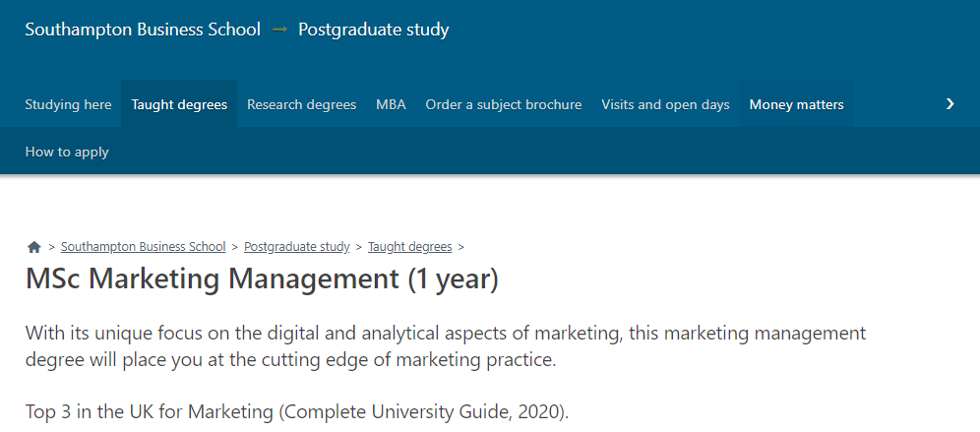Open Research degrees in navigation
Screen dimensions: 980x432
click(x=301, y=104)
